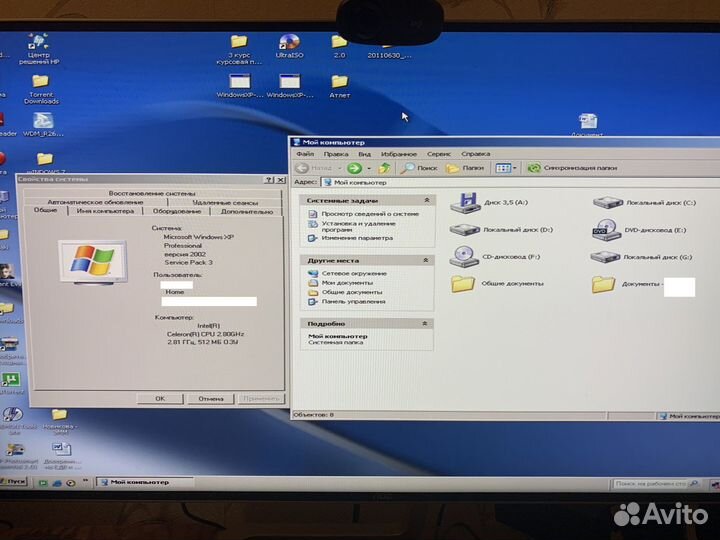Open Панель управления link

(x=347, y=302)
